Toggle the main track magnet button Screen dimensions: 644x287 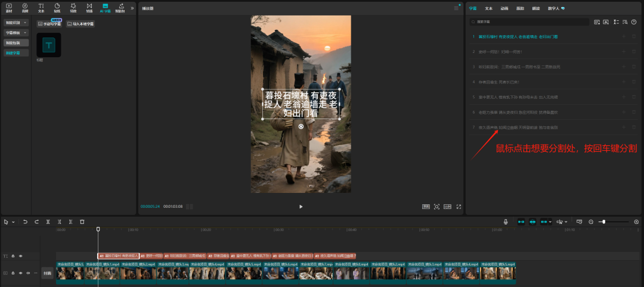[521, 222]
